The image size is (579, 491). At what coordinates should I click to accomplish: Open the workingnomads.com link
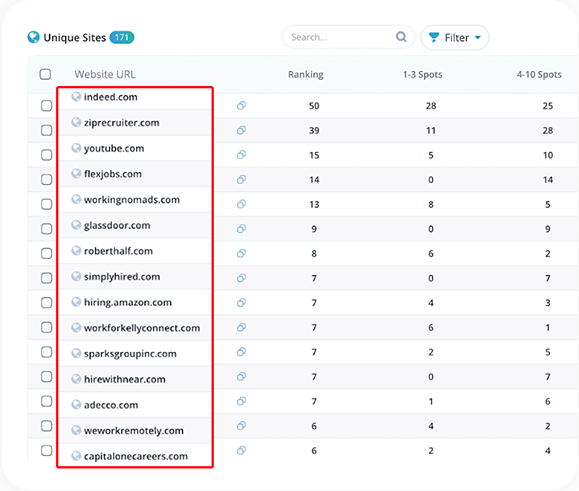pyautogui.click(x=132, y=200)
